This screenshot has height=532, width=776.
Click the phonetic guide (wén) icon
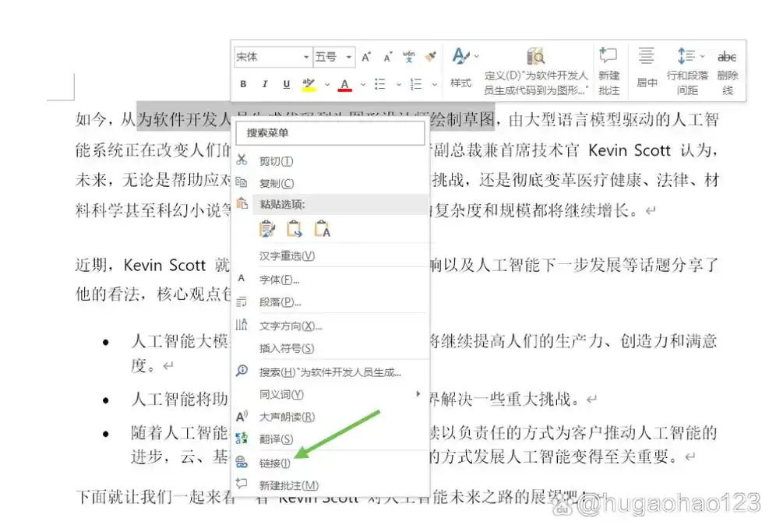(409, 57)
